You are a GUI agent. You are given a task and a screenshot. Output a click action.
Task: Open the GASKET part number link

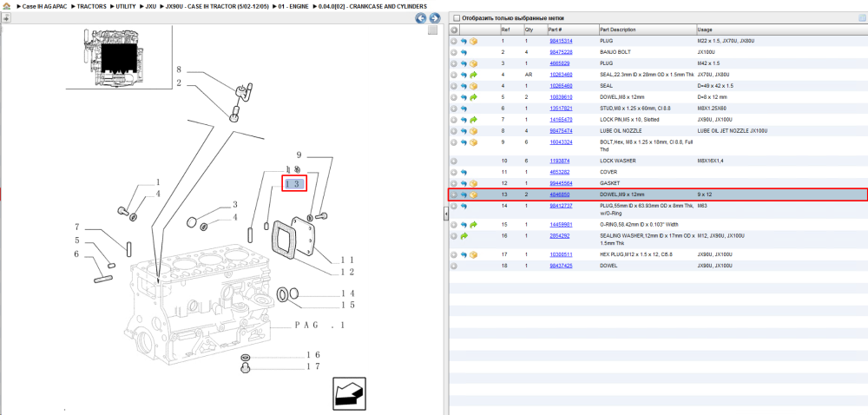click(561, 183)
